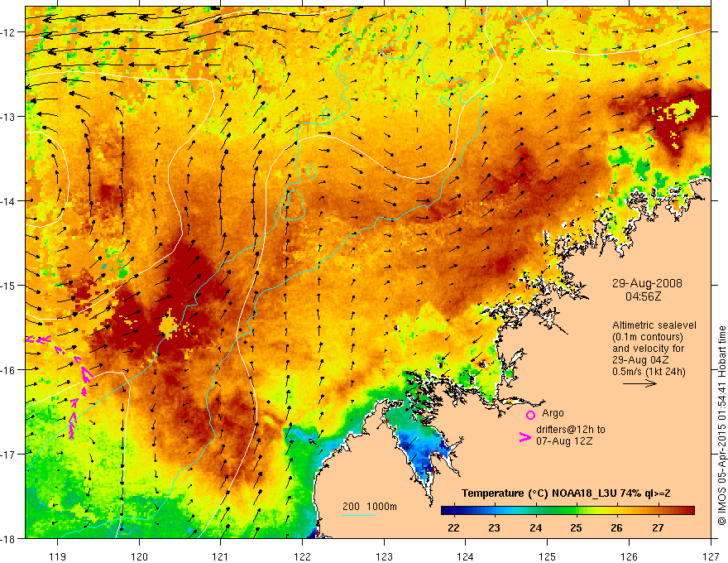
Task: Select the time text 04:56Z
Action: click(x=643, y=296)
